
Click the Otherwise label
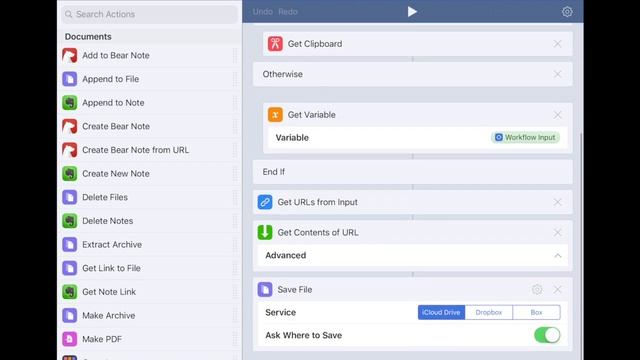pyautogui.click(x=282, y=74)
